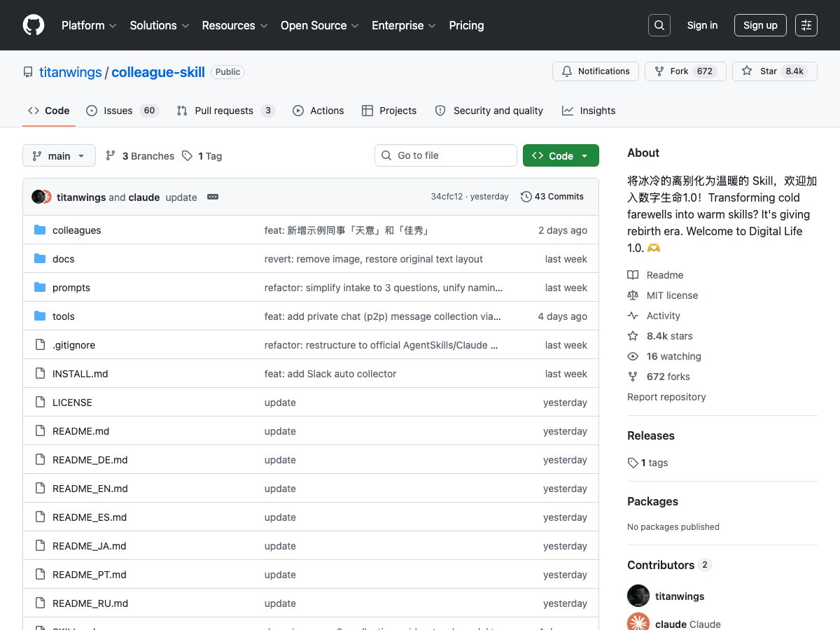The height and width of the screenshot is (630, 840).
Task: Switch to the Projects tab
Action: point(389,111)
